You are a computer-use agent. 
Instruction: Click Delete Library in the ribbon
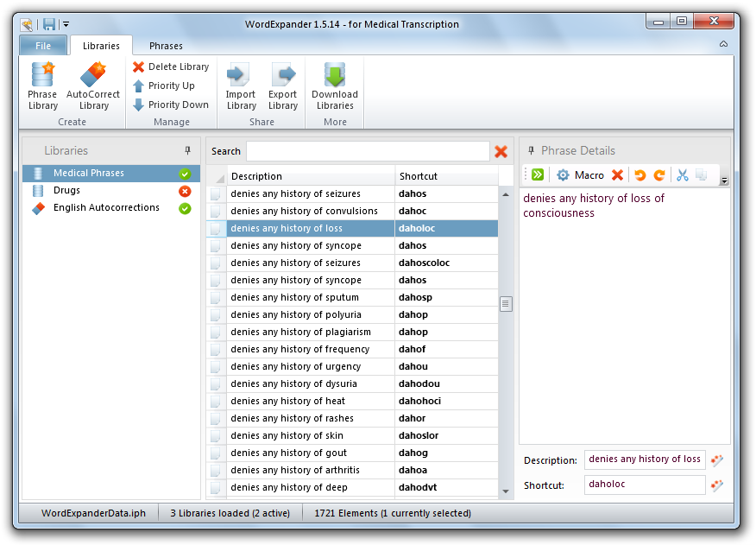[x=171, y=67]
